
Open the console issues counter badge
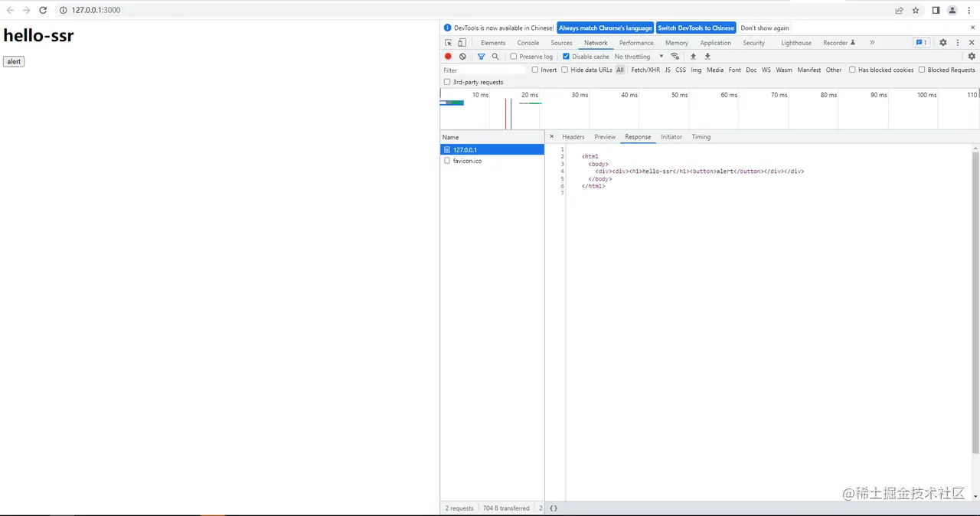pos(921,43)
